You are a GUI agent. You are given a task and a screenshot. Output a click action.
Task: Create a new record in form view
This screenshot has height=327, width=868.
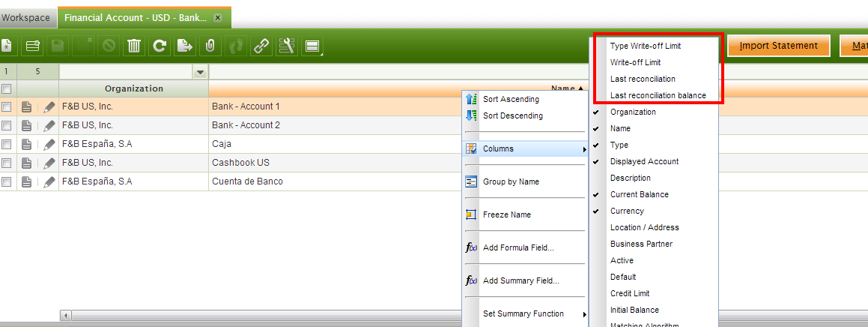click(5, 46)
